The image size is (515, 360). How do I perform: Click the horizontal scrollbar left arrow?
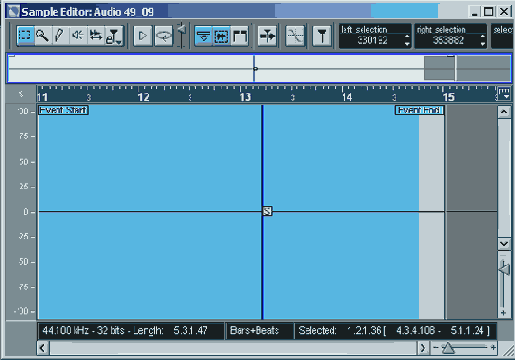coord(43,348)
